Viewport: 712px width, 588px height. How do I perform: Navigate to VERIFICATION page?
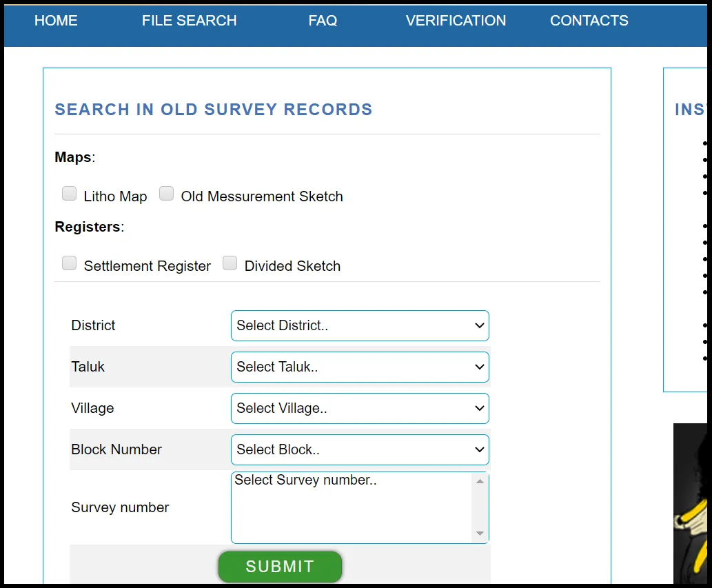[456, 21]
